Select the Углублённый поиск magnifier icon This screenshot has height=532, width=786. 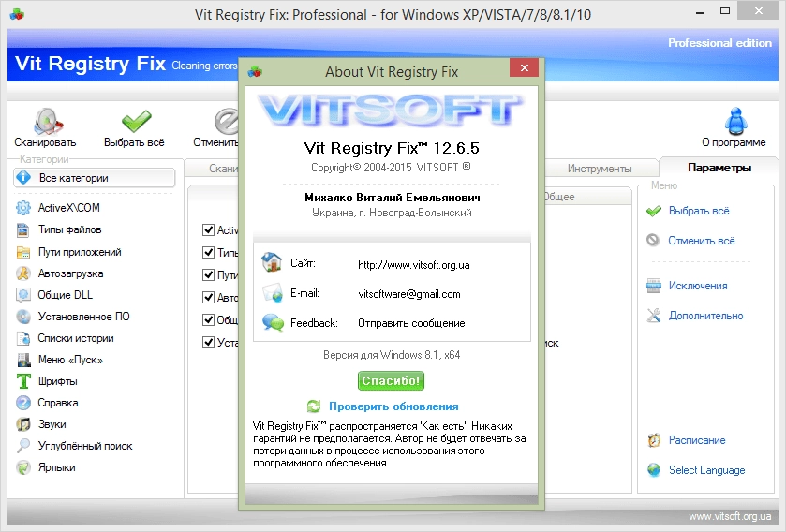(23, 446)
